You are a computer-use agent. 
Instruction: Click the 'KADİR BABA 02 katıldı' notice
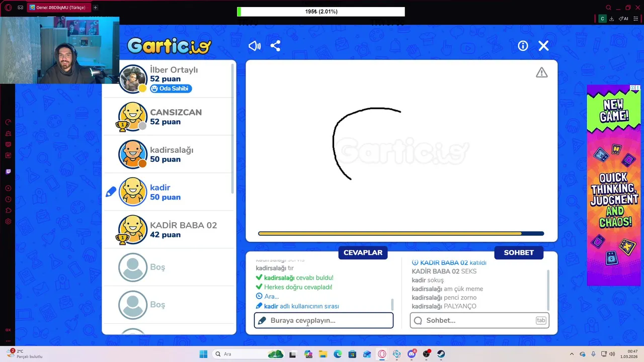coord(449,262)
